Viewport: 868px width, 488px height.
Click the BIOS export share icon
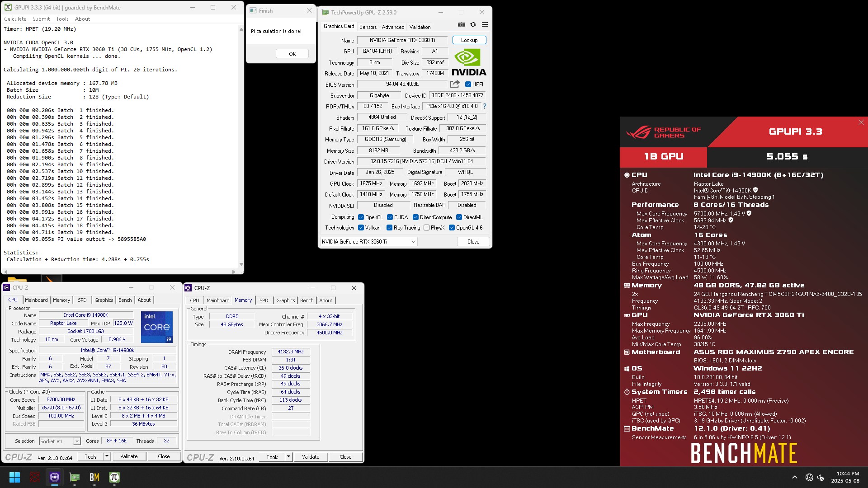click(x=455, y=84)
